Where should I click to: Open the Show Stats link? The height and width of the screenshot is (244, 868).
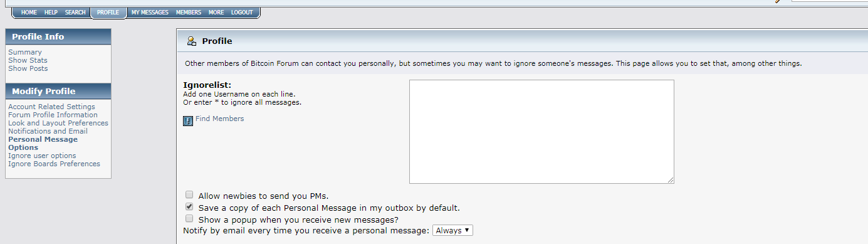[x=28, y=60]
